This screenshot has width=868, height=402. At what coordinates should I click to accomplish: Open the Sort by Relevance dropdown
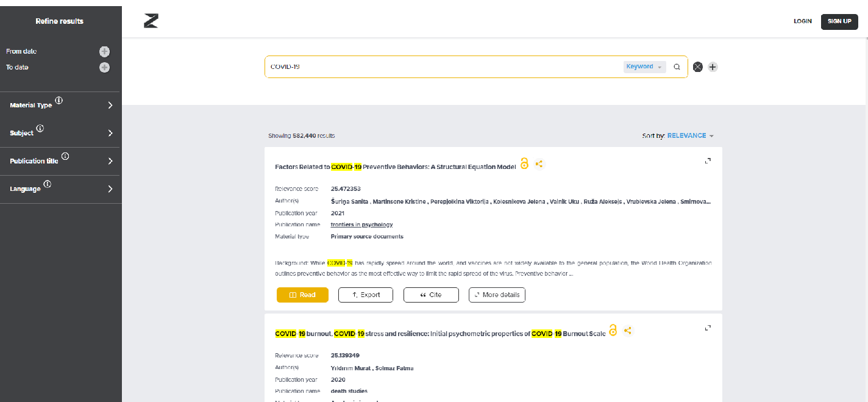[689, 135]
